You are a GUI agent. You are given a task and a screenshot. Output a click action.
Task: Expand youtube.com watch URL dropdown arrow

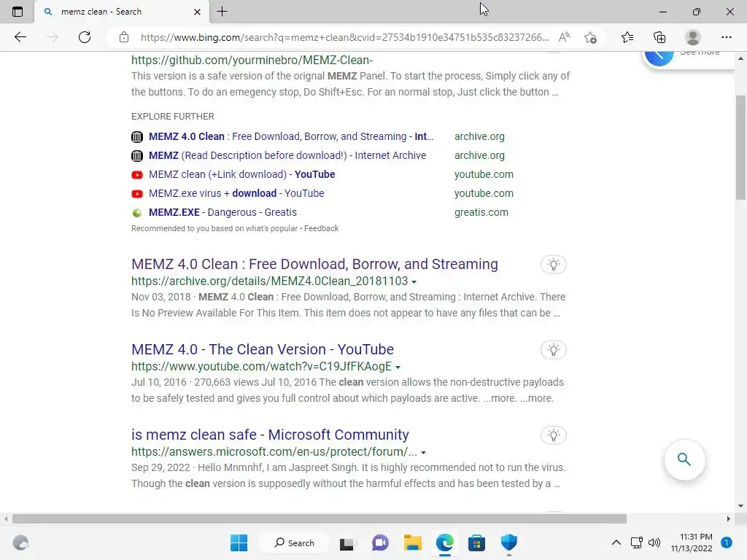click(398, 367)
